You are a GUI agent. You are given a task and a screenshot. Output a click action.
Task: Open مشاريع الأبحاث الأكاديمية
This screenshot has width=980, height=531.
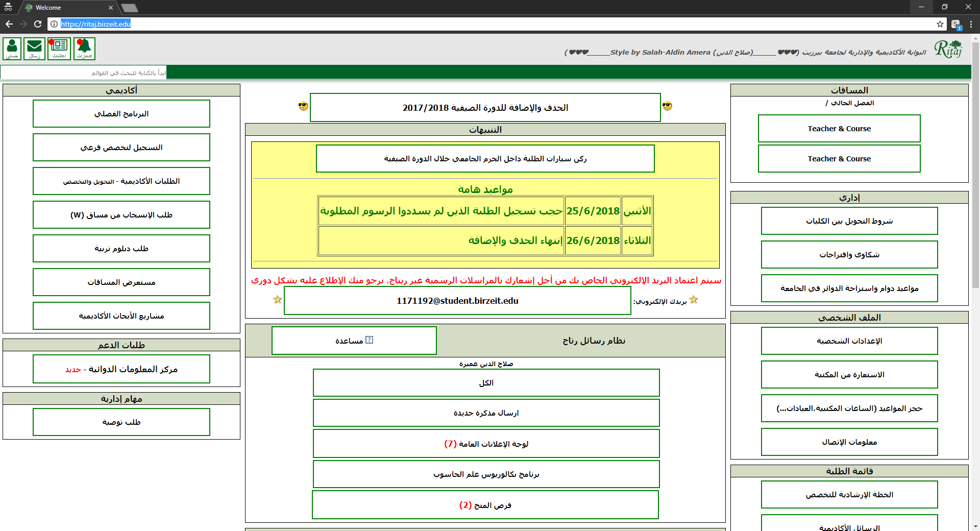121,316
